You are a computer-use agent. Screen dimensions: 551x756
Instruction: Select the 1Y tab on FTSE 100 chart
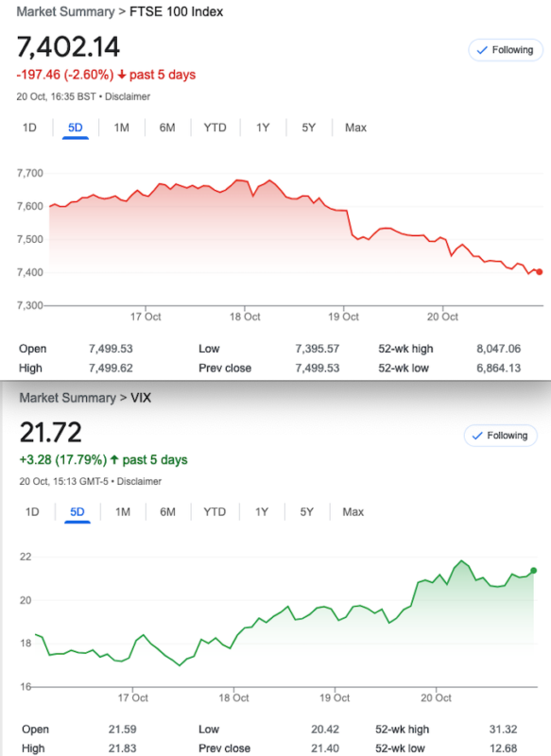tap(263, 128)
